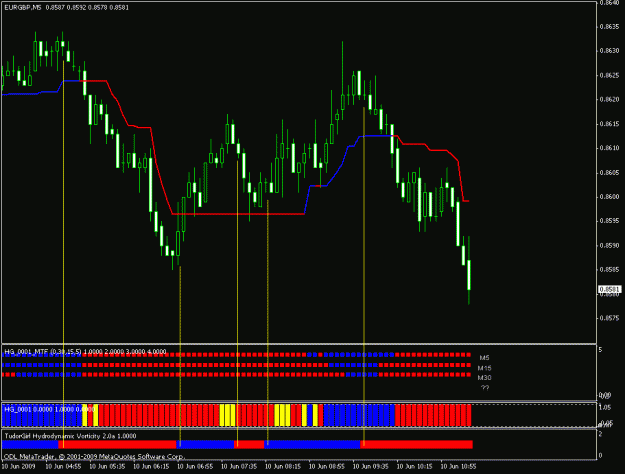
Task: Click the final red segment of Vorticity bar
Action: point(417,444)
